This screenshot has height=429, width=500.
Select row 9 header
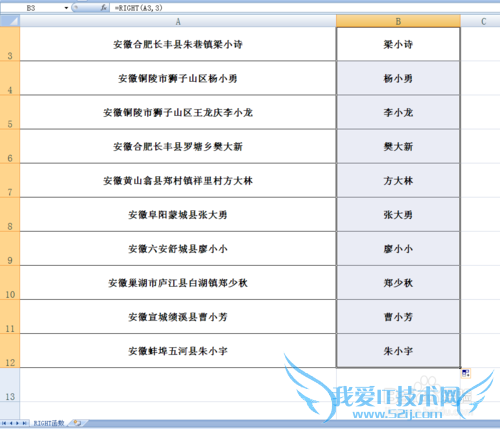pos(10,249)
